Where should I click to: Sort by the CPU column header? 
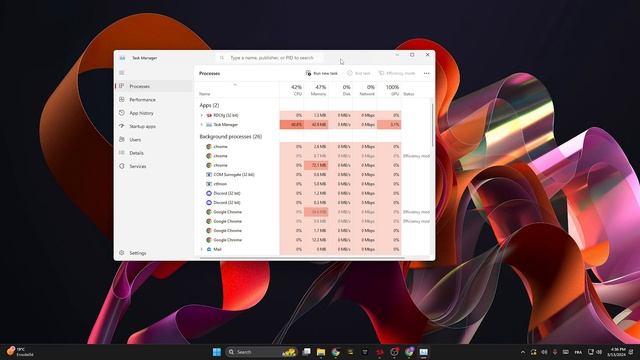292,90
